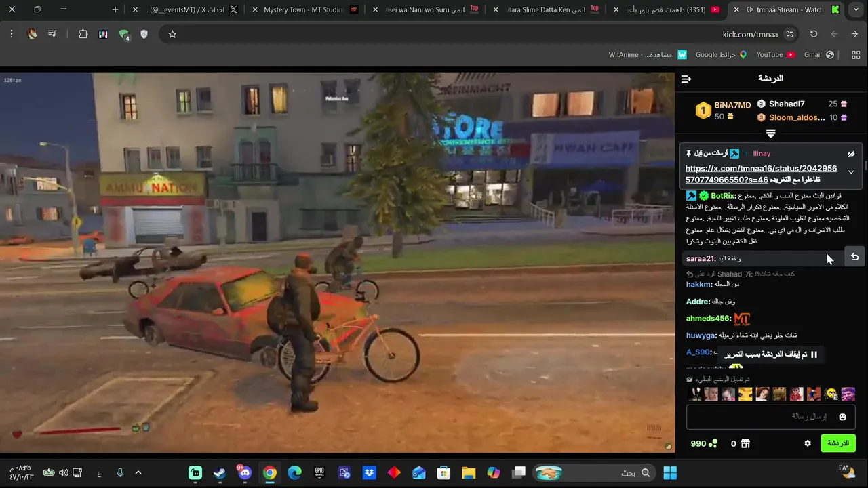This screenshot has width=868, height=488.
Task: Open the media control playlist icon
Action: tap(52, 34)
